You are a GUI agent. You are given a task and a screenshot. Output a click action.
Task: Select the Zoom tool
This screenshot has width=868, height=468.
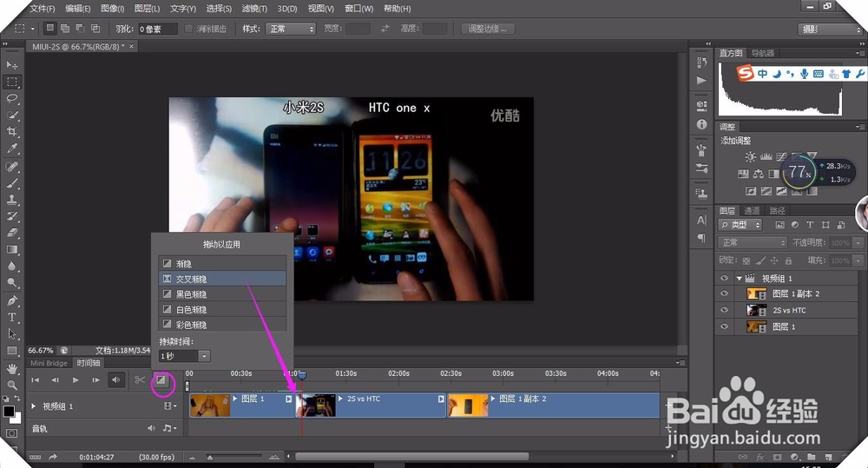click(x=11, y=385)
